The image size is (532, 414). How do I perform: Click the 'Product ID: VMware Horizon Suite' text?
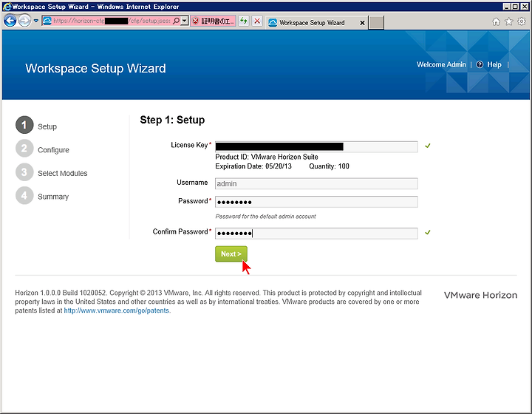point(267,157)
